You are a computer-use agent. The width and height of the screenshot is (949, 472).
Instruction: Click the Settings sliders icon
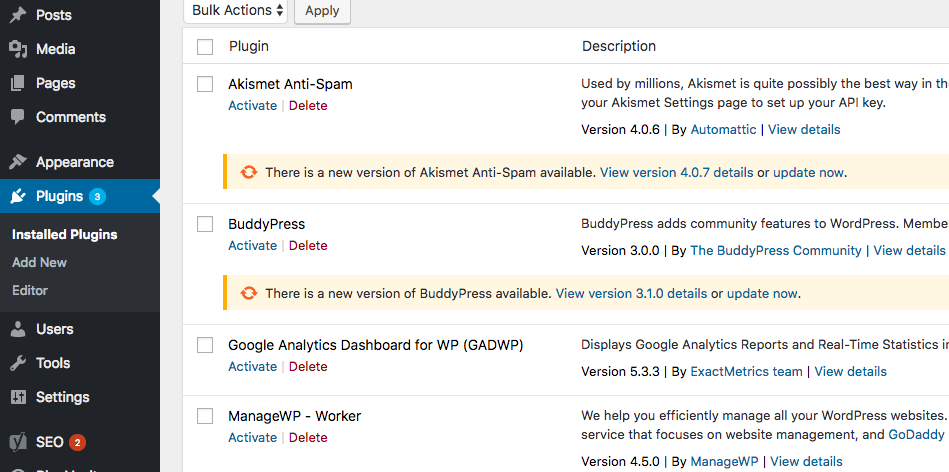pos(18,397)
